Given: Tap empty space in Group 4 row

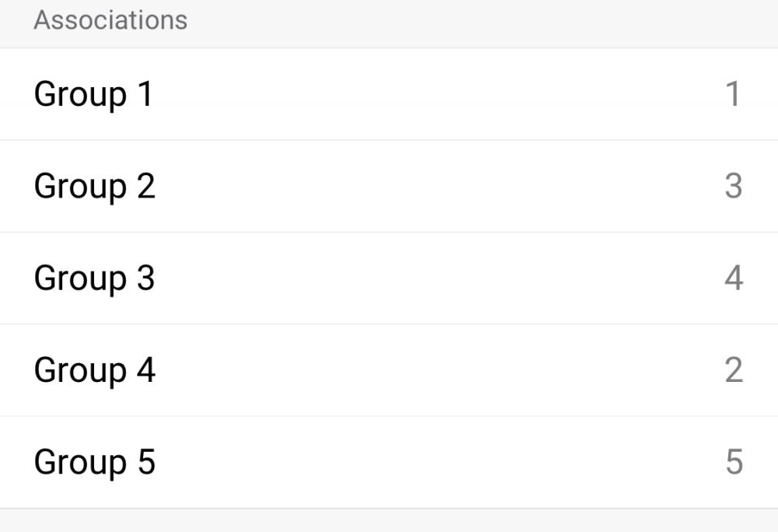Looking at the screenshot, I should click(436, 370).
